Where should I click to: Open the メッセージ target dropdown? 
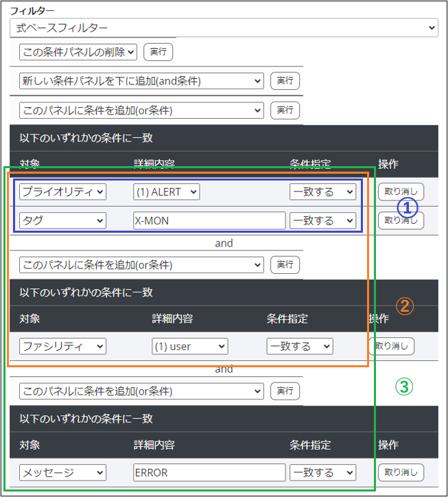pyautogui.click(x=62, y=473)
